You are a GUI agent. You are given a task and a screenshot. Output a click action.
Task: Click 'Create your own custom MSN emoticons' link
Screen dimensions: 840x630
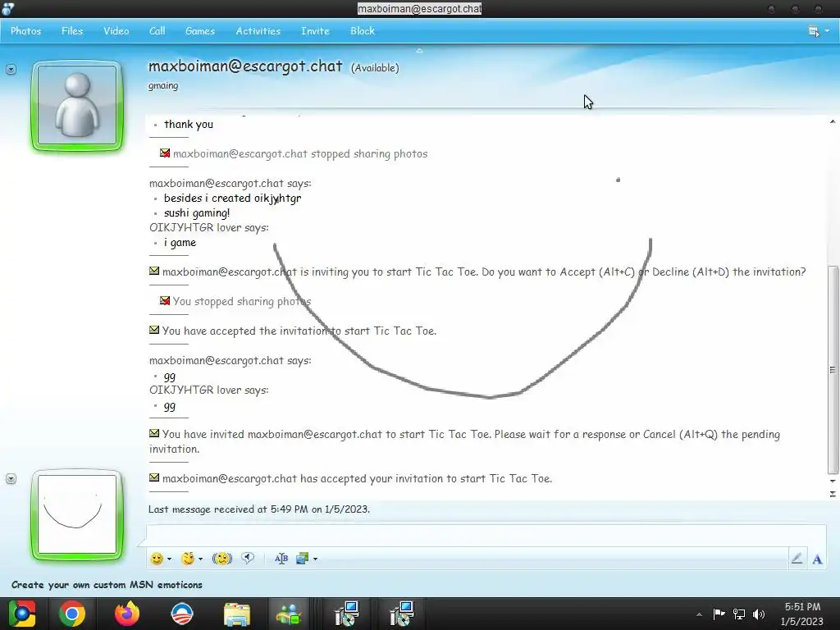coord(107,584)
